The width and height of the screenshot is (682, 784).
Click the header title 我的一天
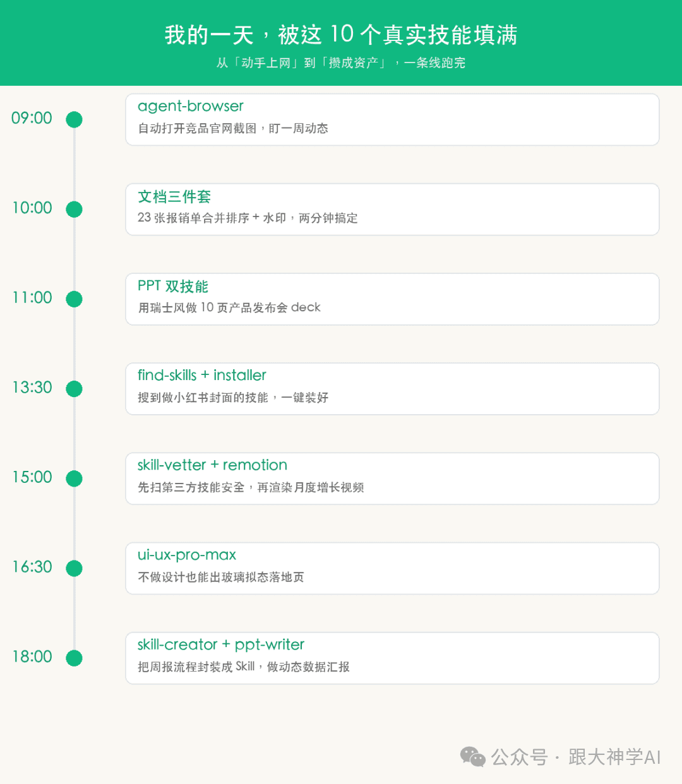pyautogui.click(x=209, y=34)
